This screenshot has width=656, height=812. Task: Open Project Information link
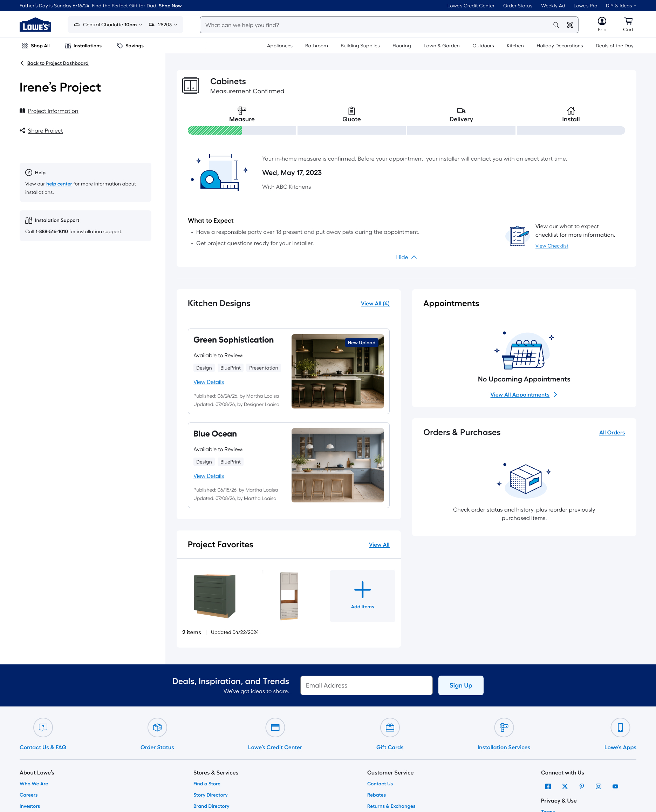[x=53, y=111]
